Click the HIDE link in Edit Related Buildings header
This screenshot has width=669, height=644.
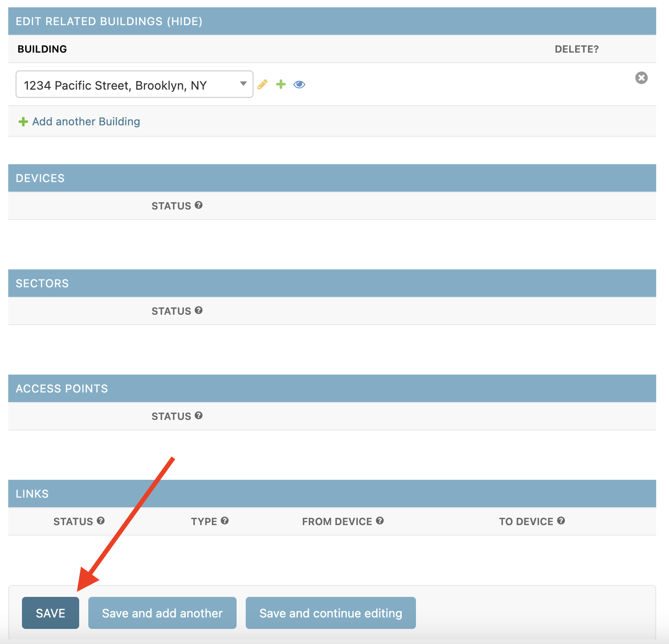tap(185, 21)
